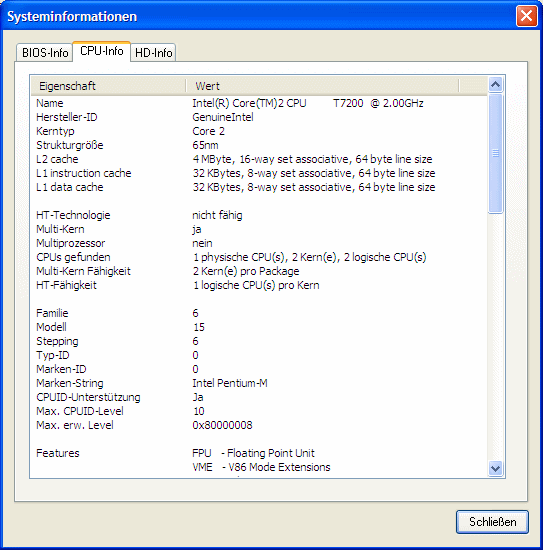Click the Eigenschaft column header
543x550 pixels.
[x=108, y=86]
